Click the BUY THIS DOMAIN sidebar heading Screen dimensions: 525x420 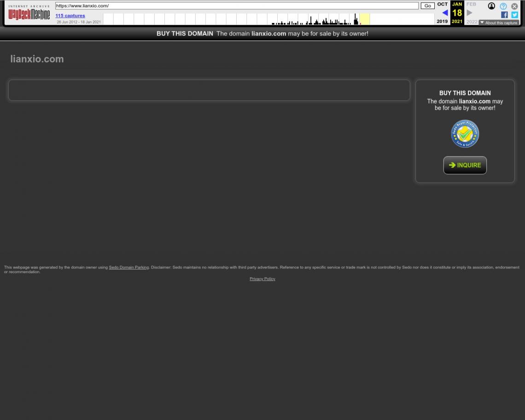pyautogui.click(x=465, y=93)
